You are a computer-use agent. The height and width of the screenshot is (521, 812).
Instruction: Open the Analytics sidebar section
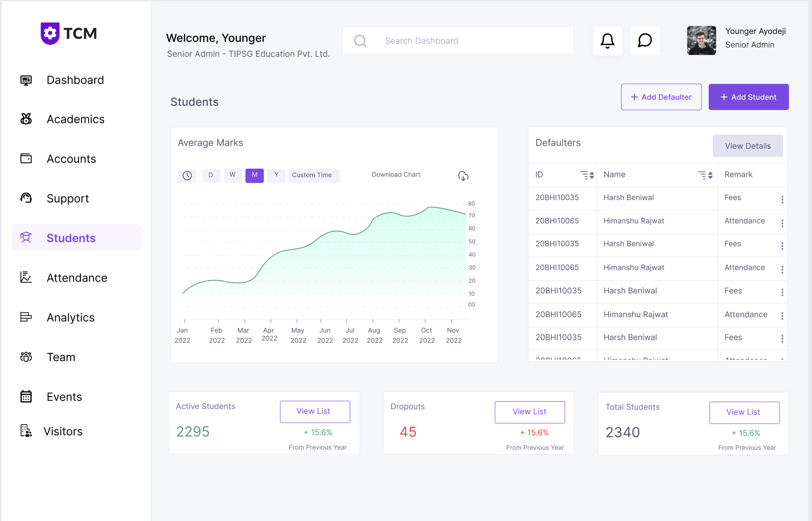tap(70, 318)
